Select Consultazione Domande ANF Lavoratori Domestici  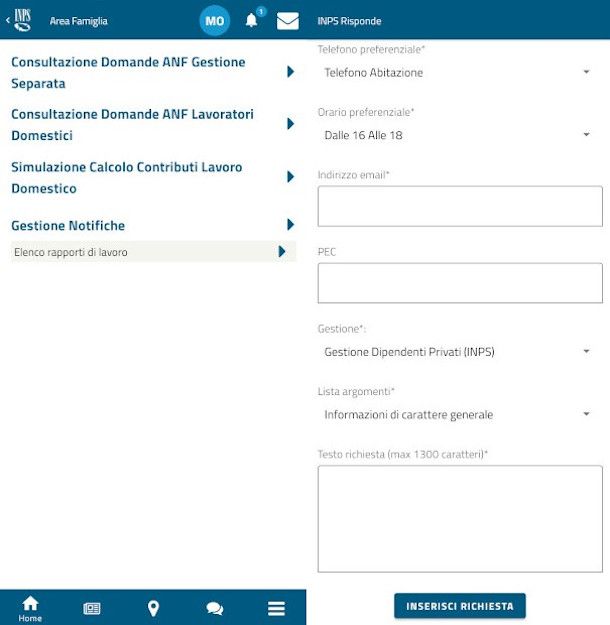pyautogui.click(x=132, y=125)
